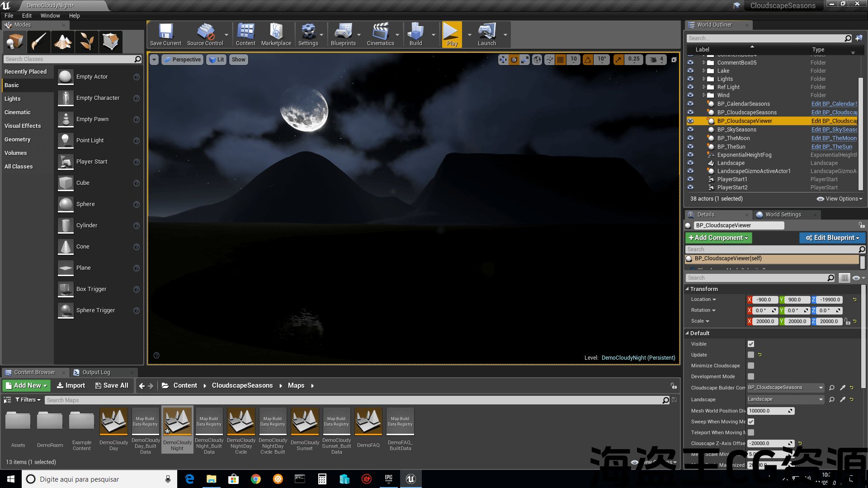
Task: Select the Foliage mode icon
Action: click(87, 42)
